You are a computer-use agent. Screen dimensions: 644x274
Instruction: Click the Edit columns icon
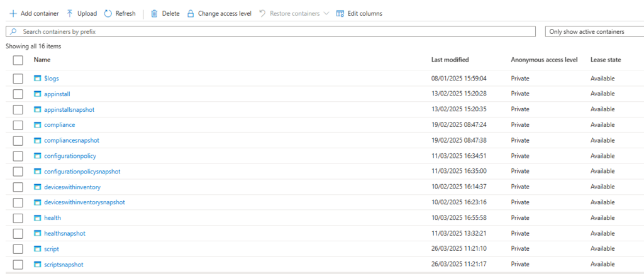click(340, 13)
